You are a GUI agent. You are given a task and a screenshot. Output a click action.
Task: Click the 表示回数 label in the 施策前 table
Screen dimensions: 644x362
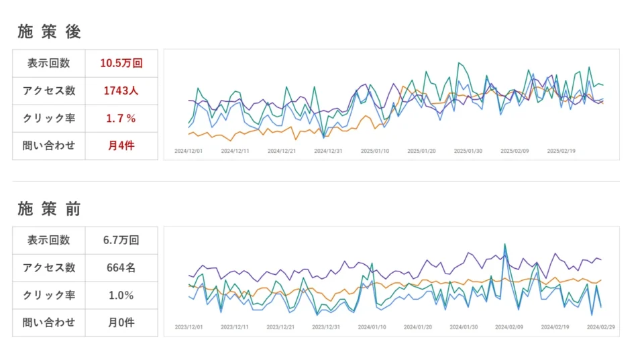click(49, 240)
